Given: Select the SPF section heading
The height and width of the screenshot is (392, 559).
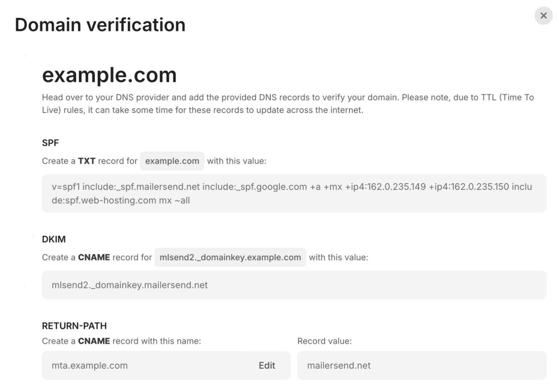Looking at the screenshot, I should (50, 143).
